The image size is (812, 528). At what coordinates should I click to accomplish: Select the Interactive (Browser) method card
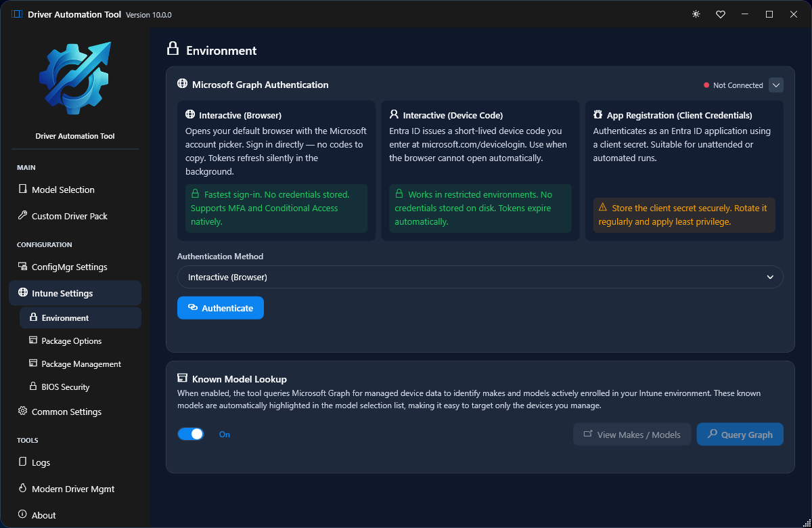coord(276,171)
